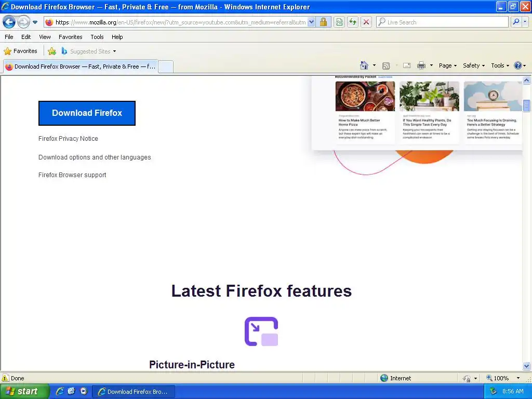This screenshot has width=532, height=399.
Task: Click the Favorites star button
Action: 20,51
